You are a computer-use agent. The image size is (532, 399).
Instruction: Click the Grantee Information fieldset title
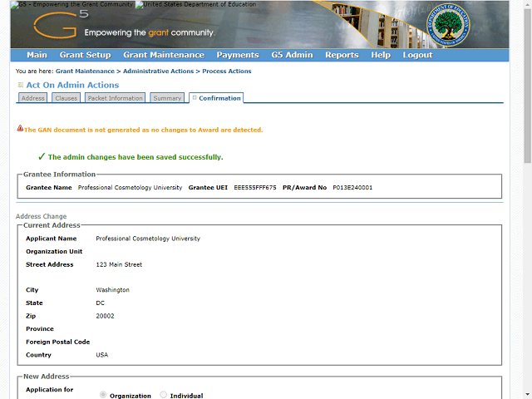pos(59,175)
